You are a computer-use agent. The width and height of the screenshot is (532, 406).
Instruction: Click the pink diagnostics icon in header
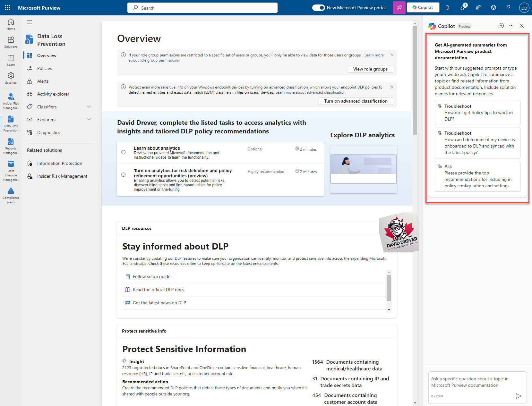399,8
